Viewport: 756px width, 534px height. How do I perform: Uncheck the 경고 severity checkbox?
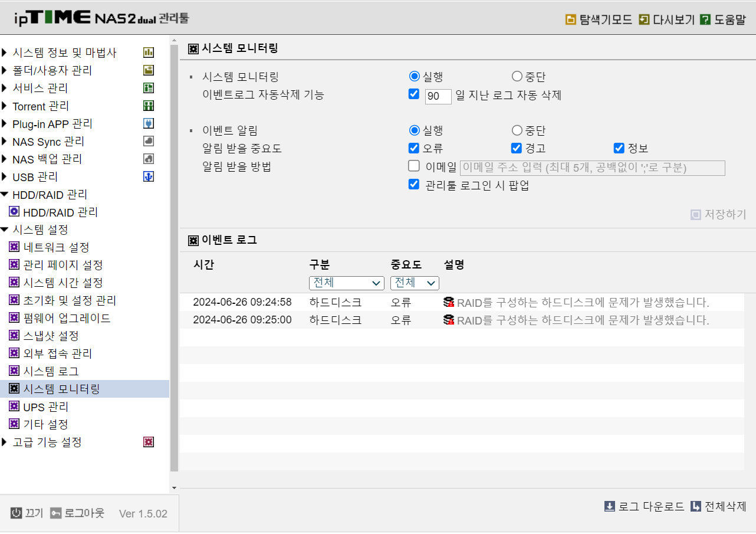tap(517, 148)
